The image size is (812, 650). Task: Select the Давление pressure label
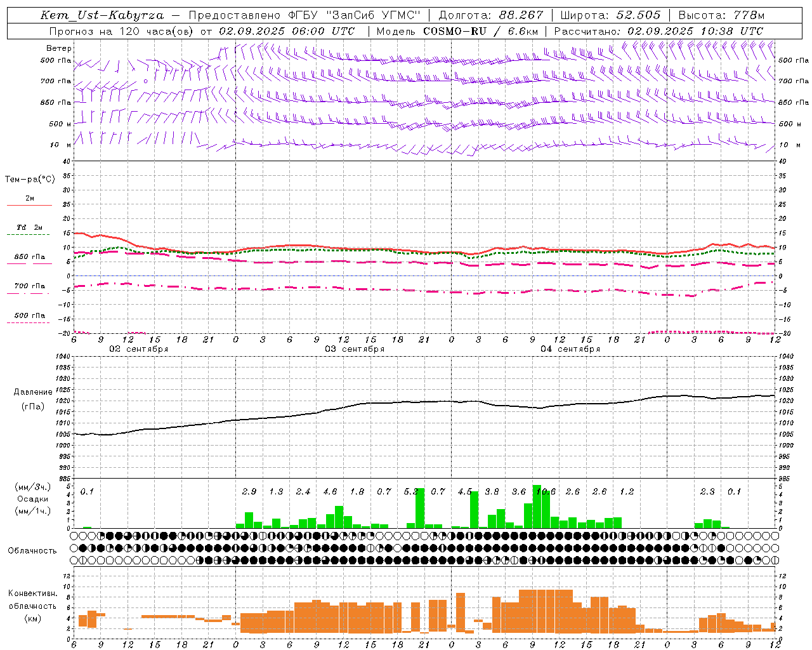[x=33, y=392]
